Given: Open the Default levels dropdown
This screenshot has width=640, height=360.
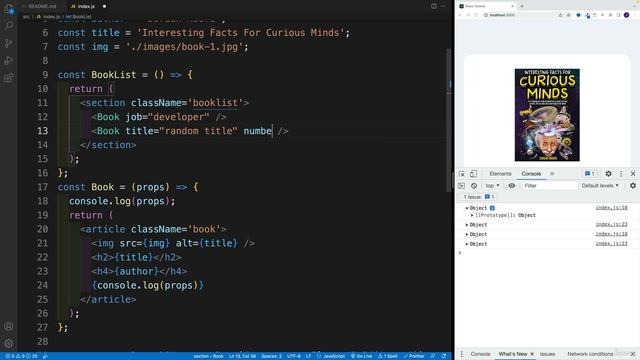Looking at the screenshot, I should tap(600, 186).
